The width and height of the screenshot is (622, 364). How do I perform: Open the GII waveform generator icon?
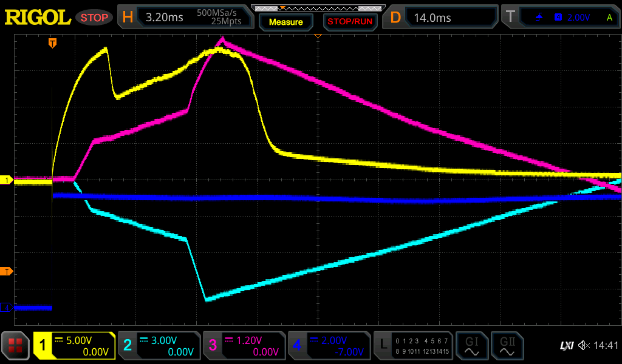pyautogui.click(x=506, y=346)
